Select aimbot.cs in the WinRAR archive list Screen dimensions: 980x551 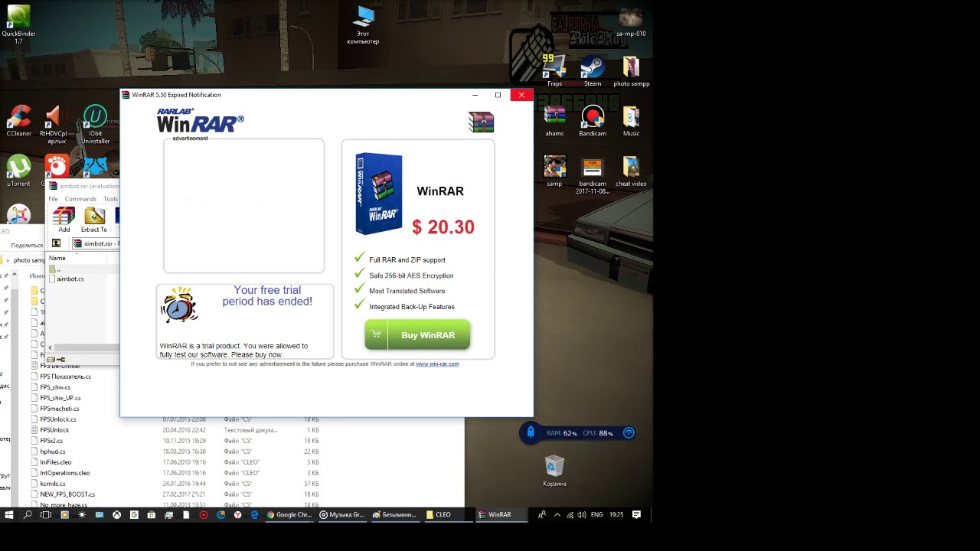point(70,279)
